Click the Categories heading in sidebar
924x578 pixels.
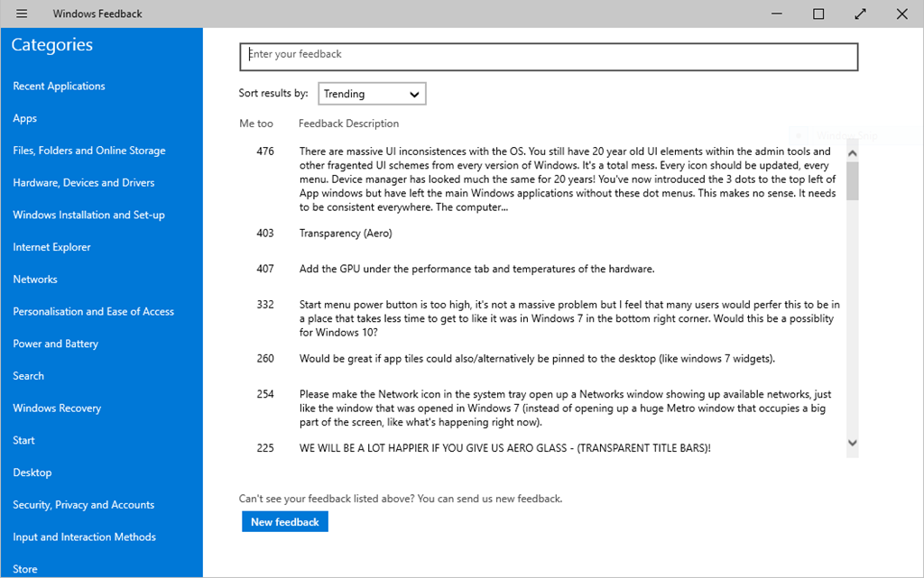coord(51,45)
